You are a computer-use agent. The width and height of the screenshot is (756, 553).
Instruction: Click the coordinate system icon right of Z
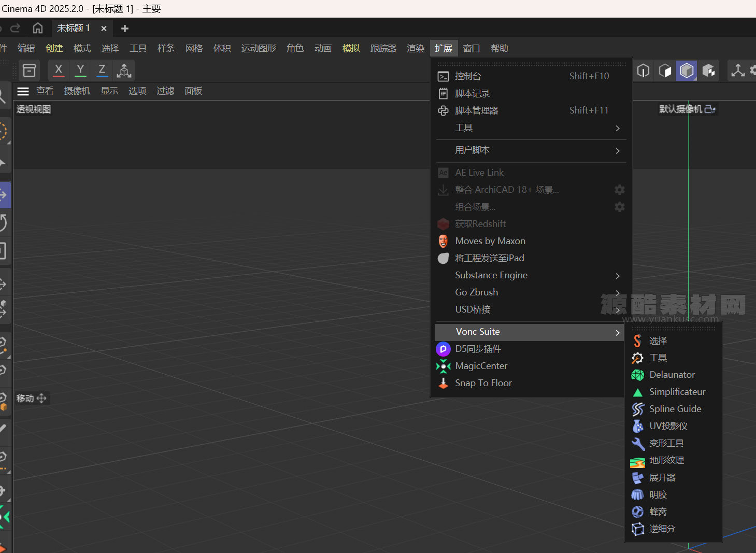[x=124, y=70]
